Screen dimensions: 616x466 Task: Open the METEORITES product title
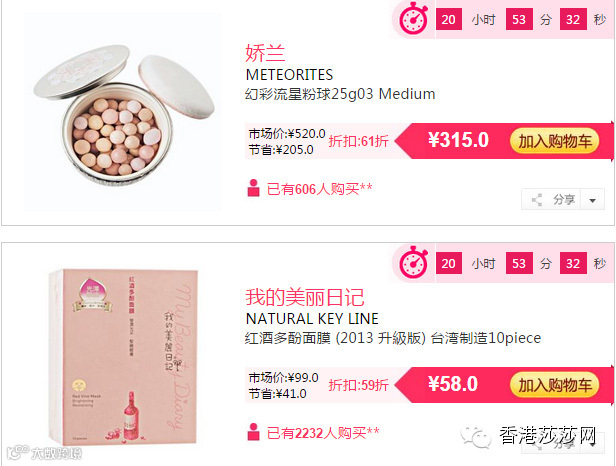[290, 75]
